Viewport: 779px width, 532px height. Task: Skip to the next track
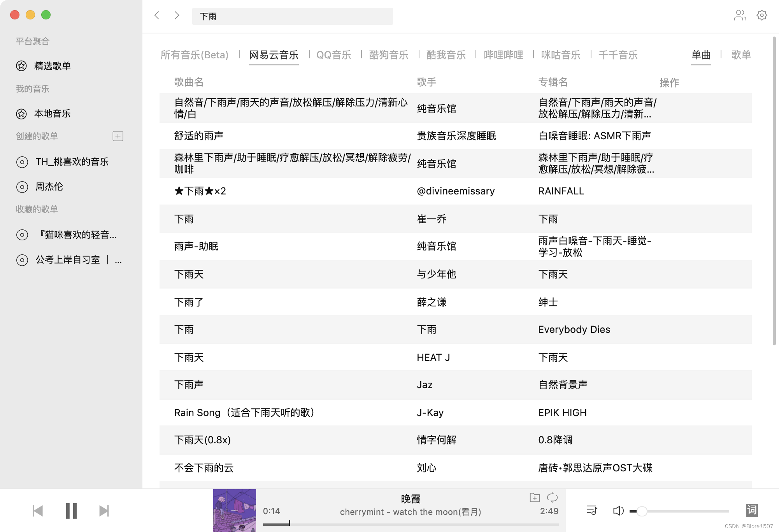pos(104,511)
